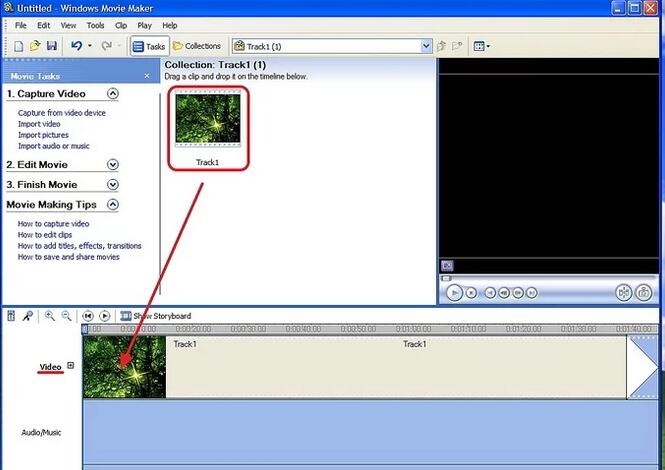The height and width of the screenshot is (470, 665).
Task: Open the File menu
Action: pos(20,25)
